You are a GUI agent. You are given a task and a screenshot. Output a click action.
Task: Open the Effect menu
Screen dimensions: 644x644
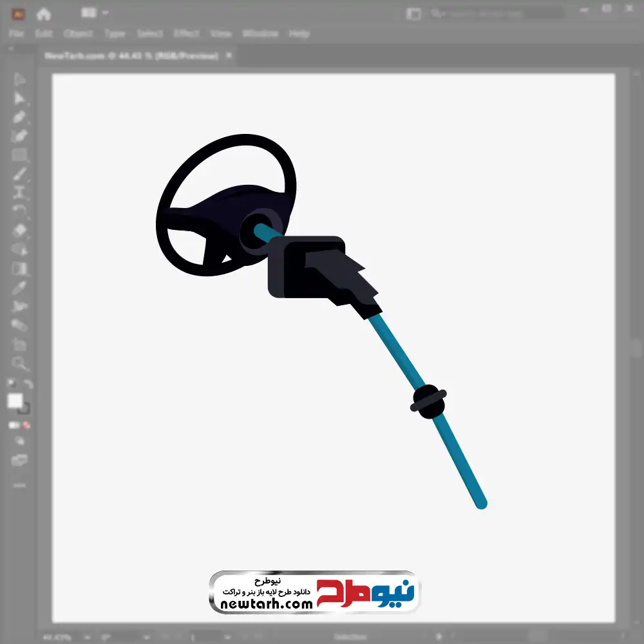[x=187, y=33]
